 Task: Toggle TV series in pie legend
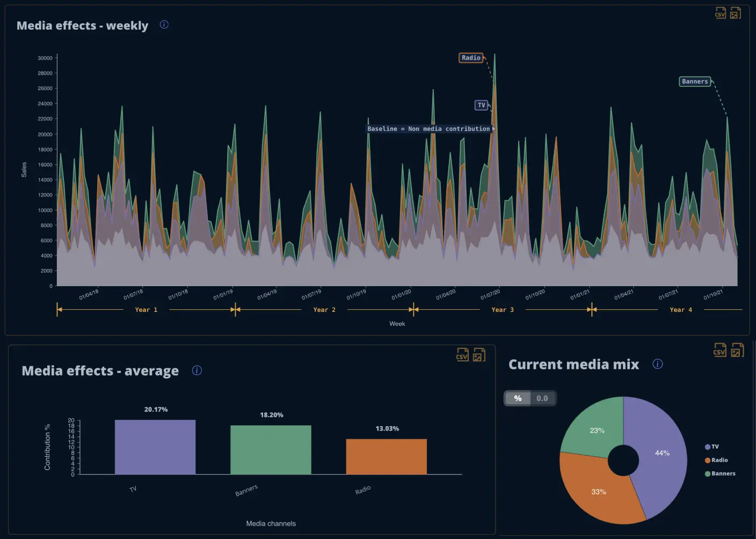coord(712,447)
